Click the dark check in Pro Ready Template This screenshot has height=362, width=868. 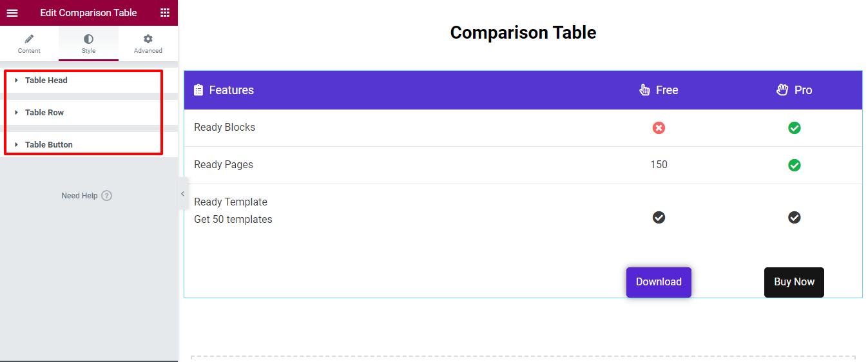[x=795, y=218]
